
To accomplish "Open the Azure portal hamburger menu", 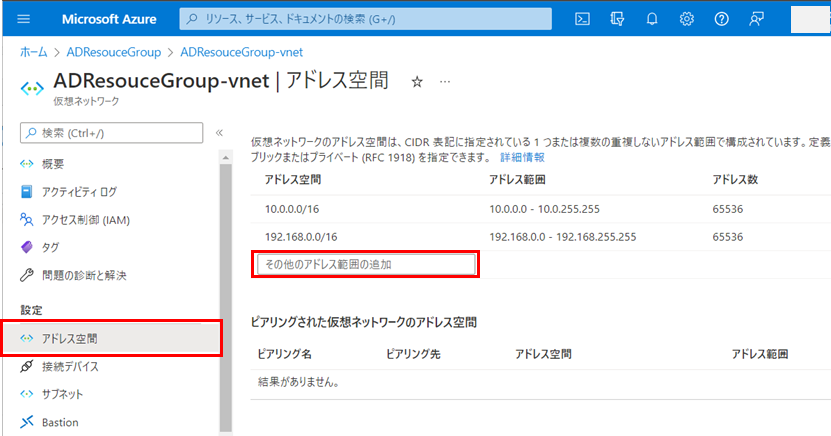I will 23,19.
